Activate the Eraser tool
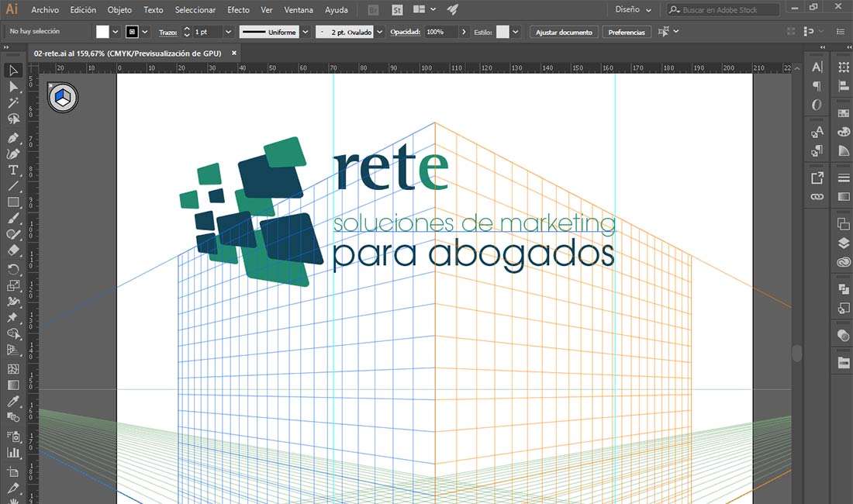The width and height of the screenshot is (853, 504). (x=13, y=250)
